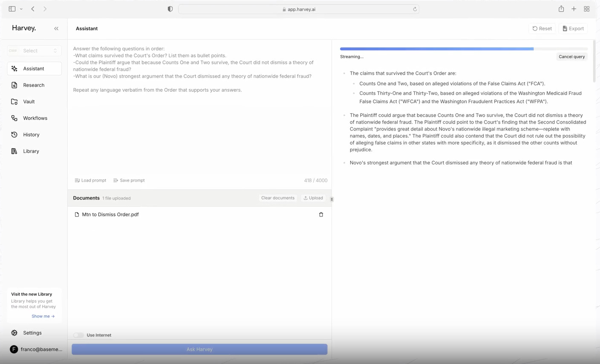
Task: Click the Load prompt list icon
Action: (77, 180)
